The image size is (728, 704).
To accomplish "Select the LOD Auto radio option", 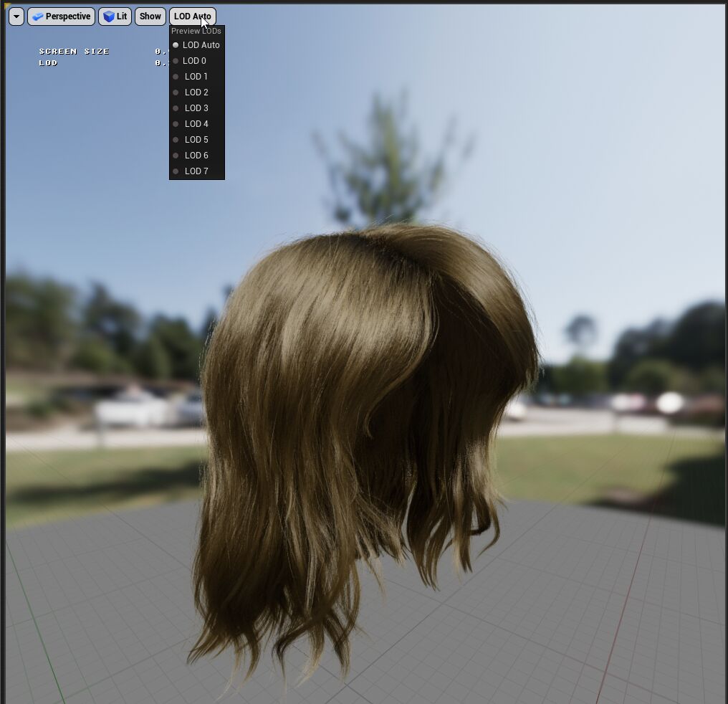I will [200, 45].
